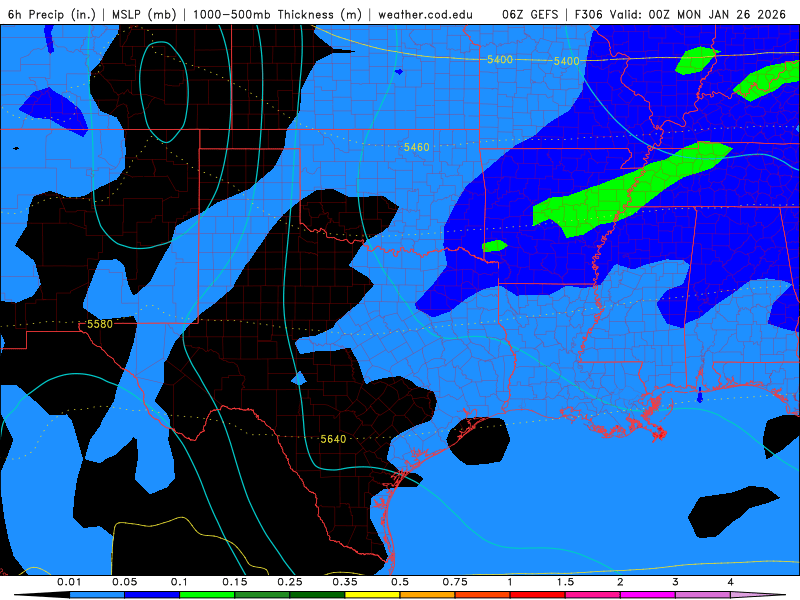Click the '2' legend value
800x600 pixels.
coord(620,582)
